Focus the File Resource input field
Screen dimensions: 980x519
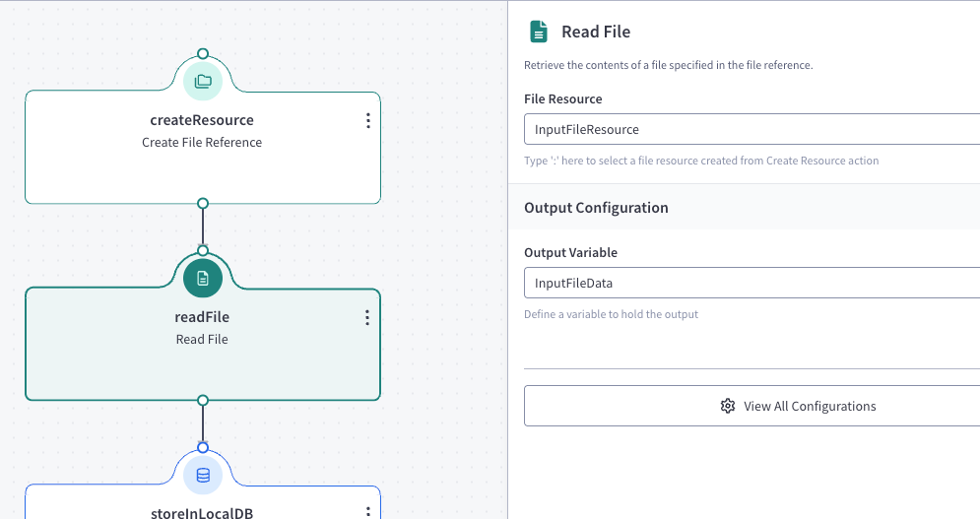751,129
